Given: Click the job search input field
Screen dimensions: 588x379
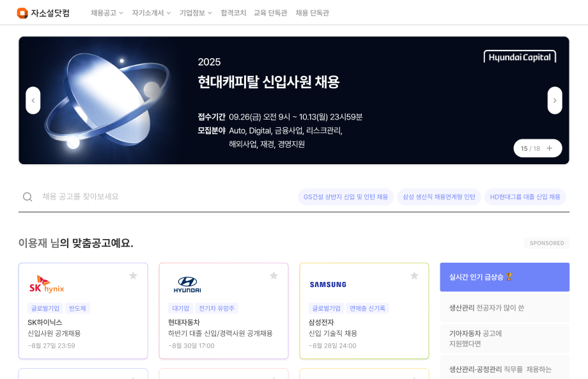Looking at the screenshot, I should pos(160,197).
